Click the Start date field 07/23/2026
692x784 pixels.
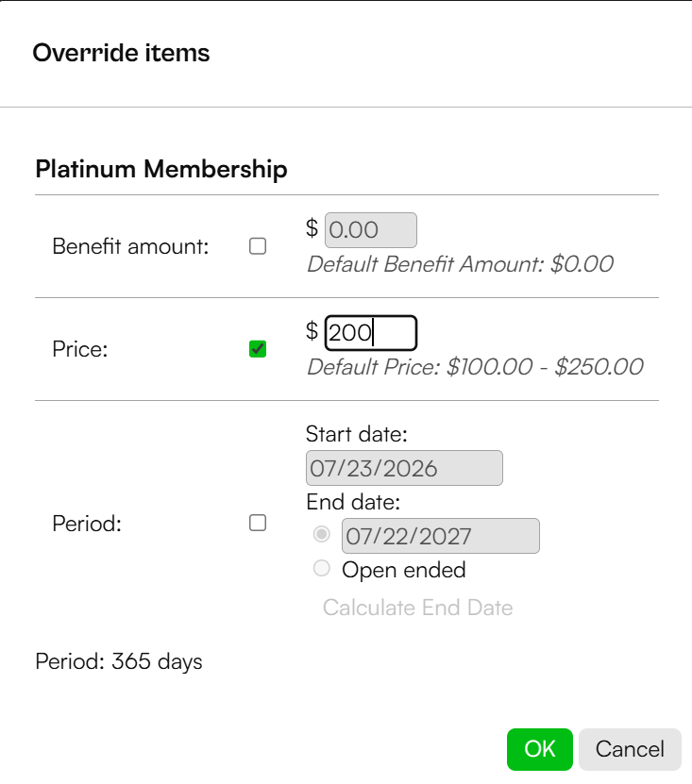[404, 468]
